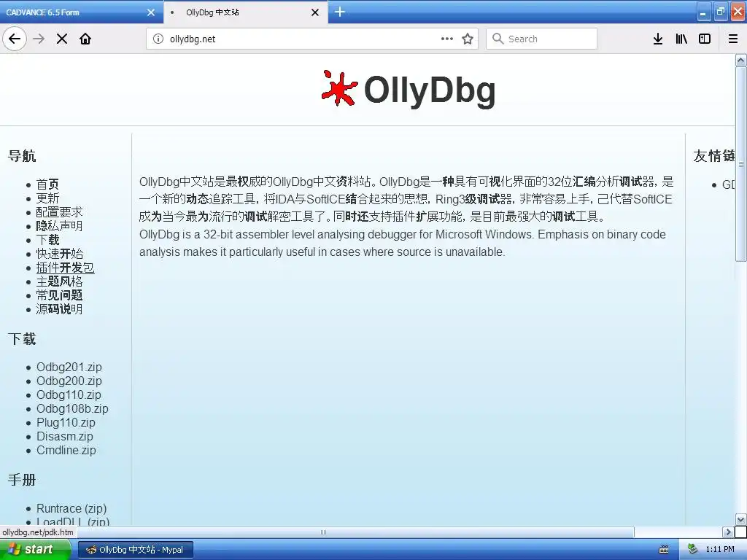Open the 配置要求 link
This screenshot has height=560, width=747.
(60, 212)
